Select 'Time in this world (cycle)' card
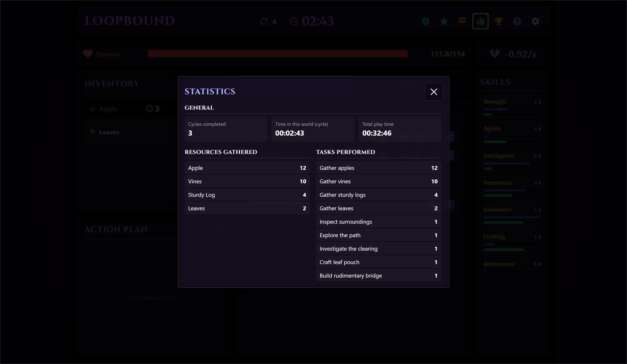This screenshot has height=364, width=627. click(x=313, y=129)
